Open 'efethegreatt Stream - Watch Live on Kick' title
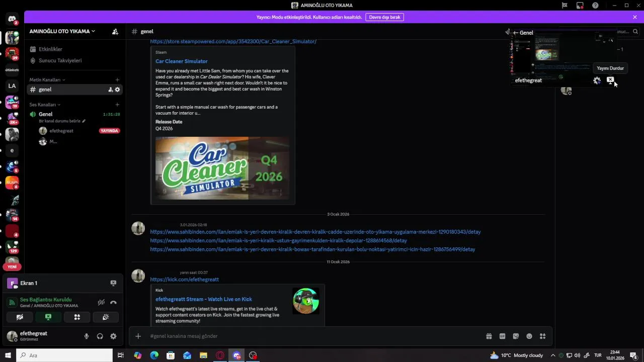The width and height of the screenshot is (644, 362). 204,299
